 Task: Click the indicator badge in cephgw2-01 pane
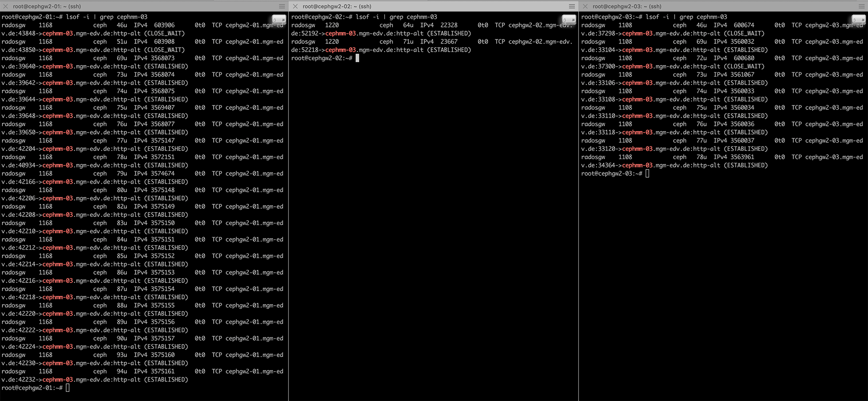(279, 19)
